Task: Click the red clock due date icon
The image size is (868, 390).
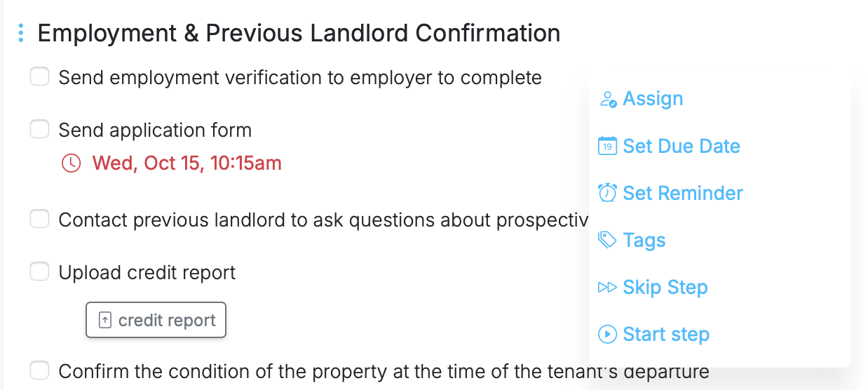Action: pyautogui.click(x=72, y=163)
